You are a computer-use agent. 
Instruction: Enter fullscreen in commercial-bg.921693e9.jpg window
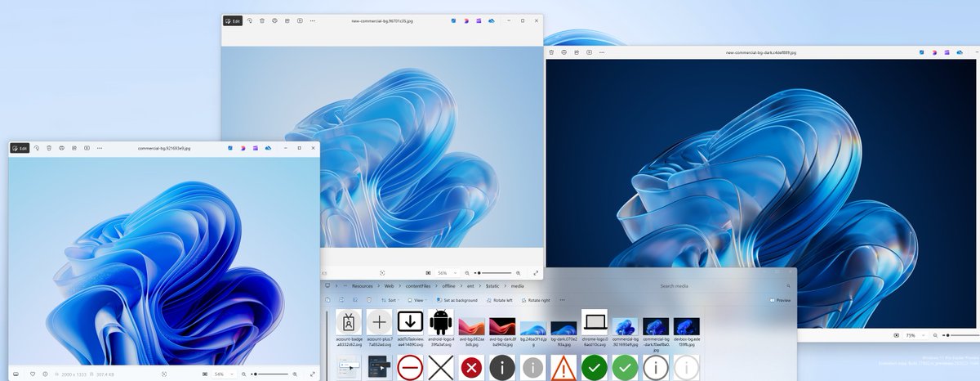[312, 374]
